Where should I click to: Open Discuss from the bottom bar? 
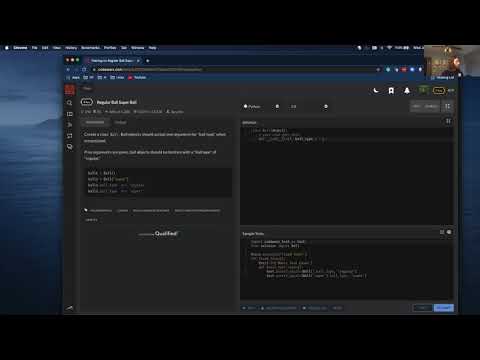[x=315, y=308]
